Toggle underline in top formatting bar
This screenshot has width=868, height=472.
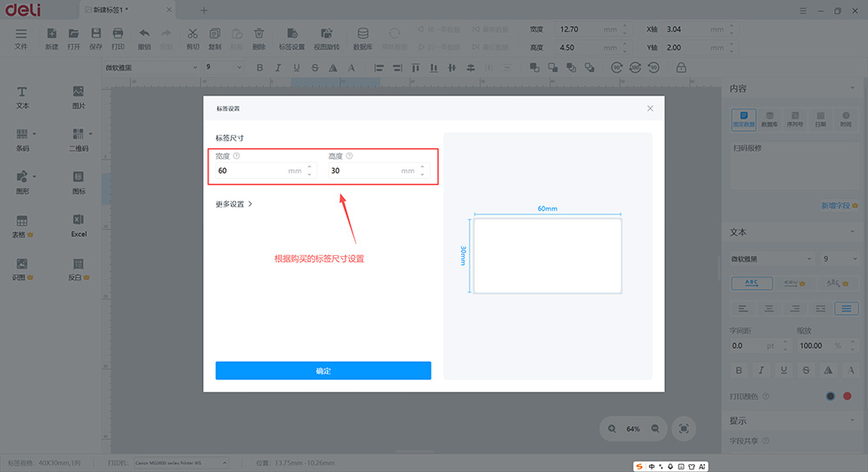(296, 68)
